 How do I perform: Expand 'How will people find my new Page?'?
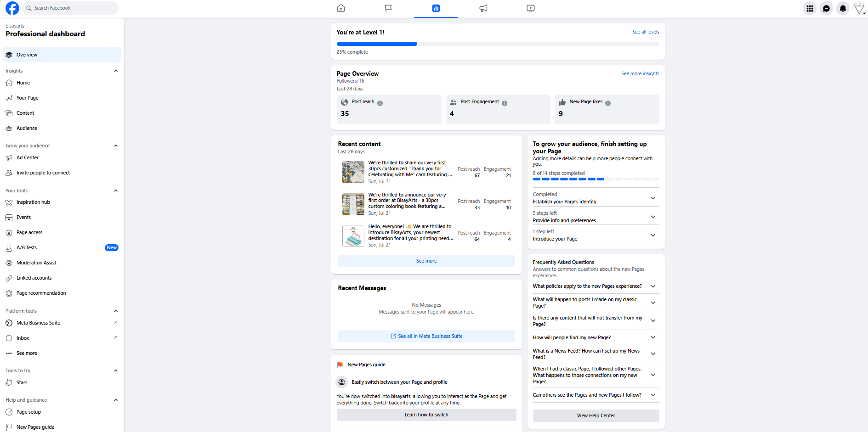click(x=653, y=337)
